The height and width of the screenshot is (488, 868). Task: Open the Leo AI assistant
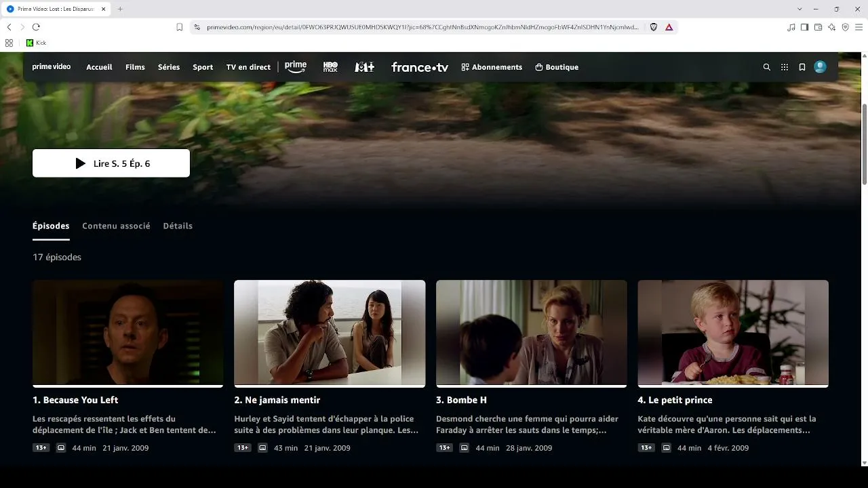832,27
